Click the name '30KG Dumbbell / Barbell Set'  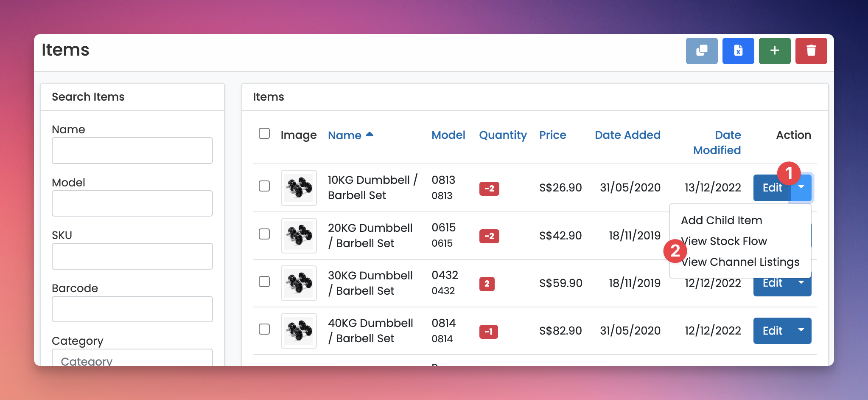pos(370,283)
